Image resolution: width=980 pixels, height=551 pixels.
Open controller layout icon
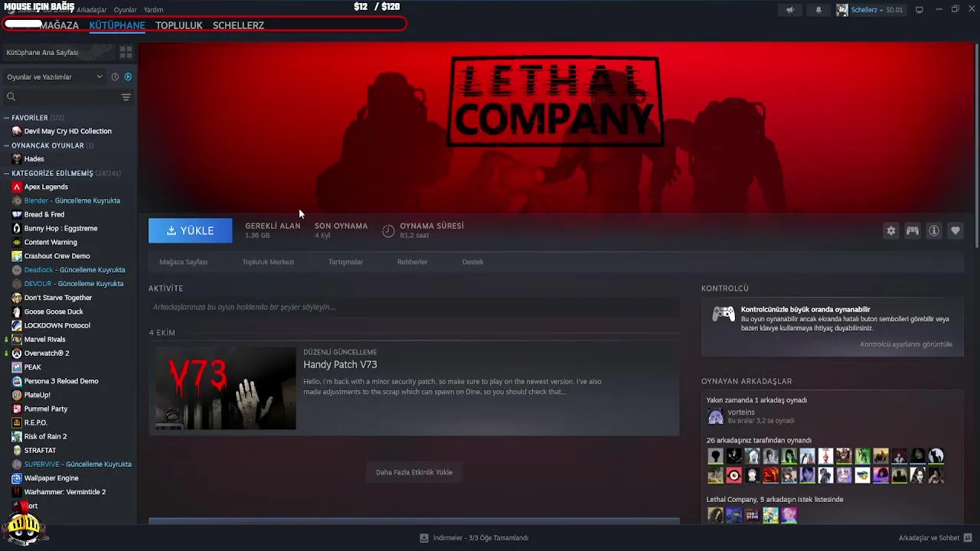(x=912, y=230)
